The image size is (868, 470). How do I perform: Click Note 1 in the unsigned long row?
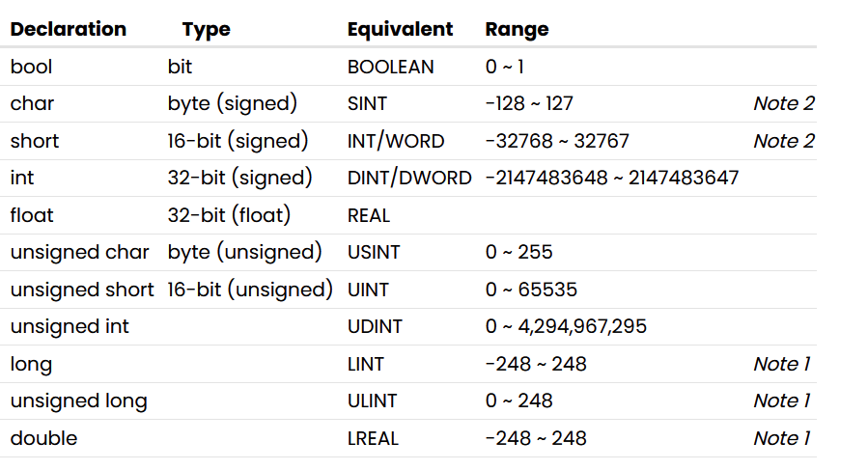781,401
